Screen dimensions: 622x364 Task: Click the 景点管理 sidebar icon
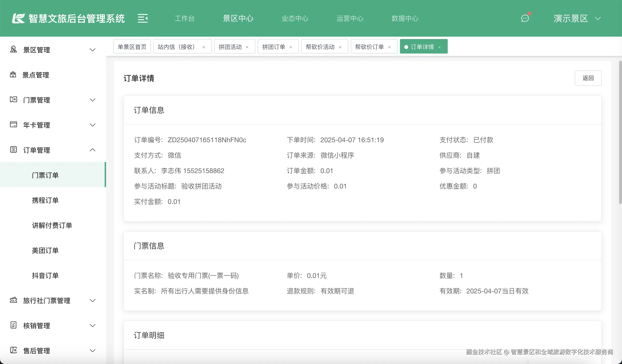(14, 75)
